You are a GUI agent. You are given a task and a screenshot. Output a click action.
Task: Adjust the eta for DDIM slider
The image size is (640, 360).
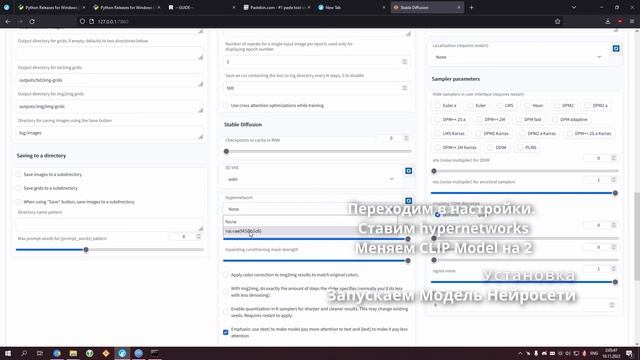click(524, 171)
